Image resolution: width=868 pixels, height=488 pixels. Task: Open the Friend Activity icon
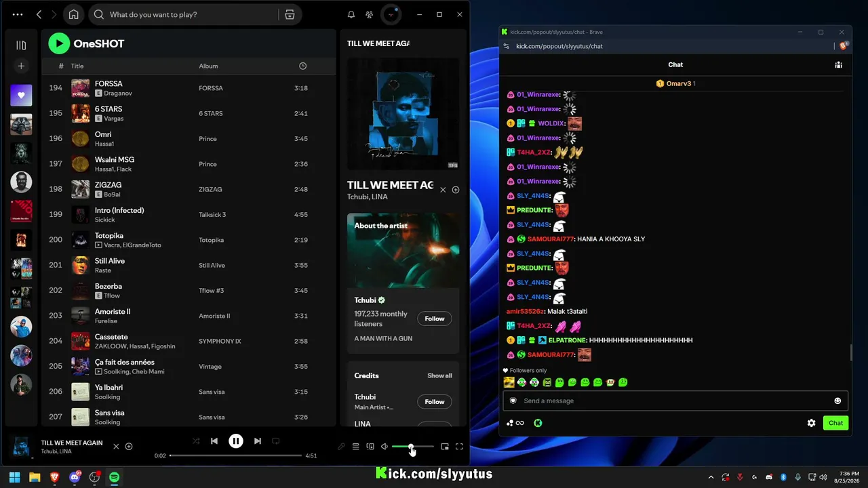369,14
